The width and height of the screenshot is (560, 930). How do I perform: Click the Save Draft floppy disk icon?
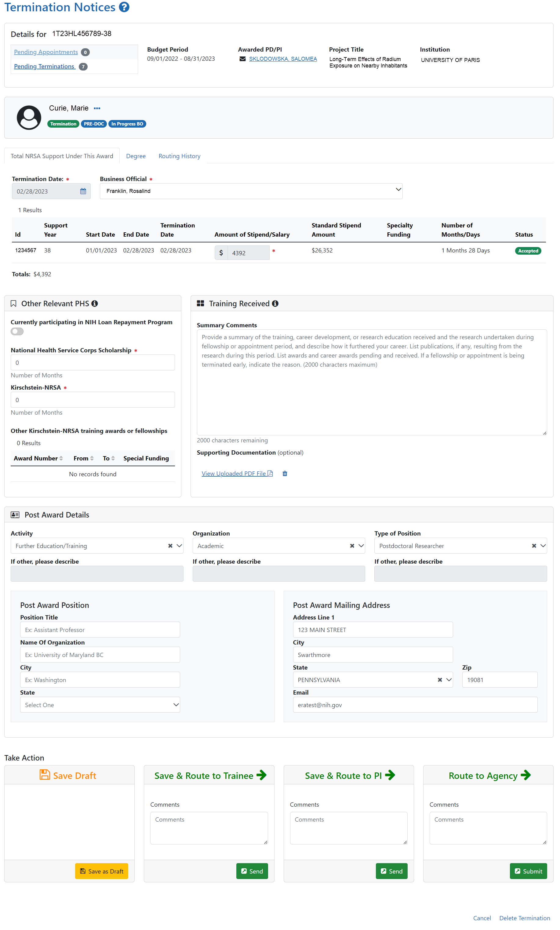coord(45,775)
